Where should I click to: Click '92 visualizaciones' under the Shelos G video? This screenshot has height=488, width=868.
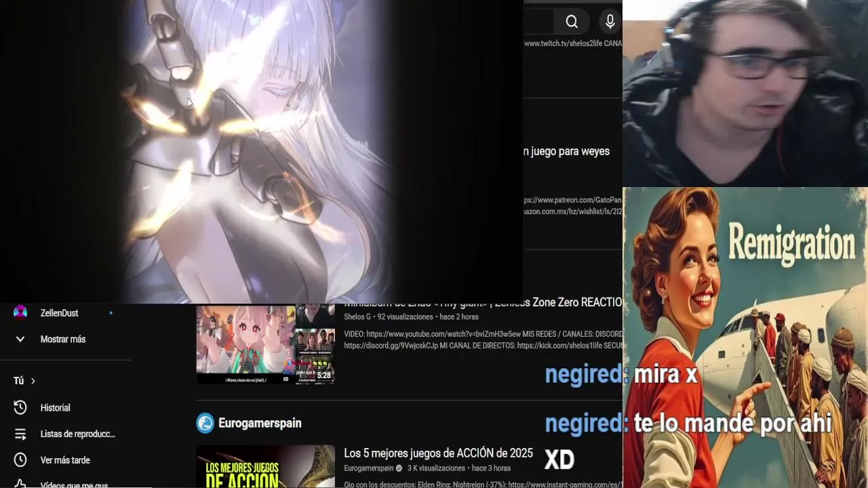(405, 317)
